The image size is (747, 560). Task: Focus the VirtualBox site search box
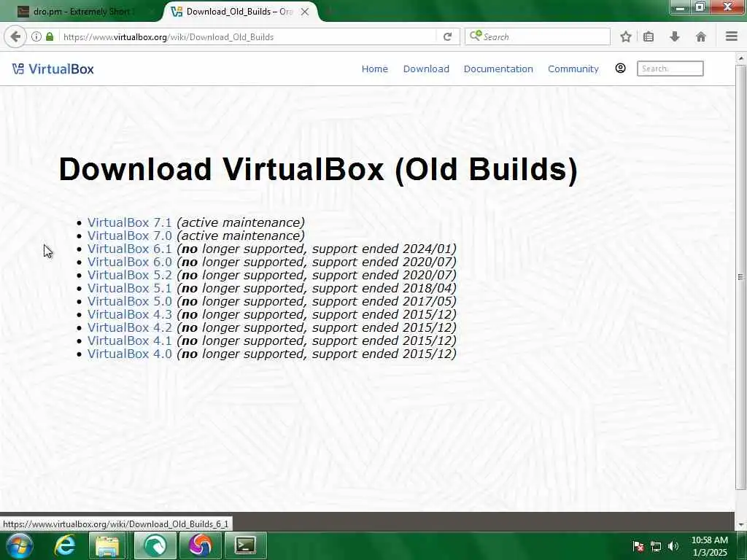click(x=670, y=69)
